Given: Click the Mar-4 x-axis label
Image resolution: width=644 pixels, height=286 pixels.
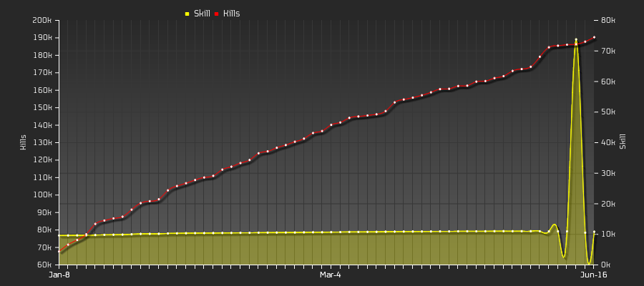Looking at the screenshot, I should [331, 275].
